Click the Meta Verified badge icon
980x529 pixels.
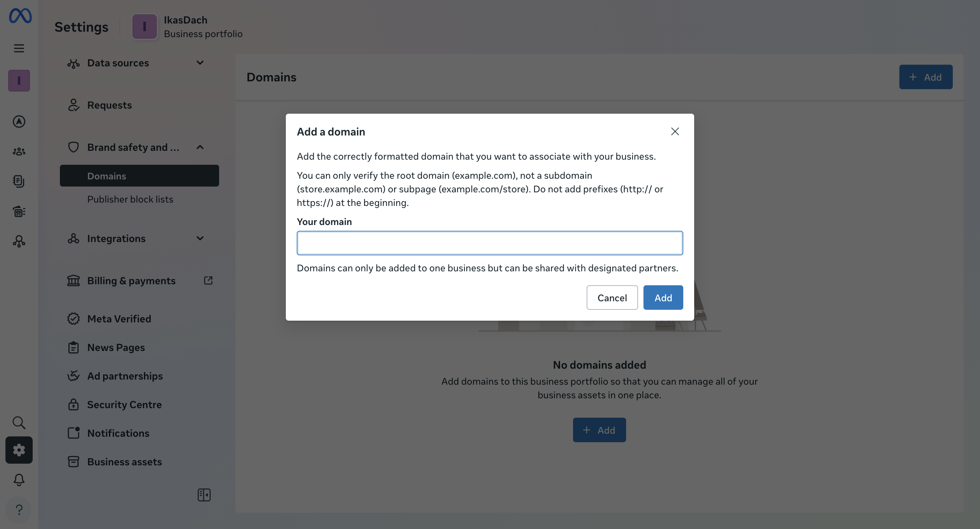(73, 319)
